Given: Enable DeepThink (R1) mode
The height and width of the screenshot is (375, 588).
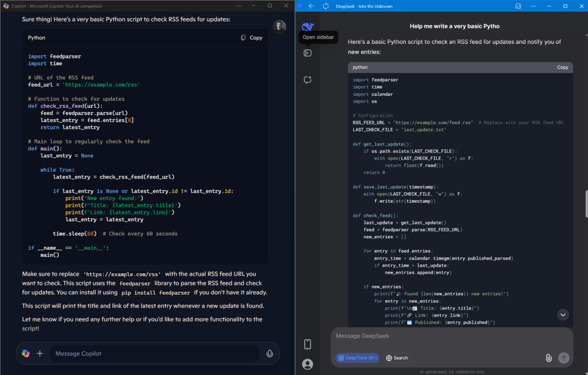Looking at the screenshot, I should tap(357, 358).
